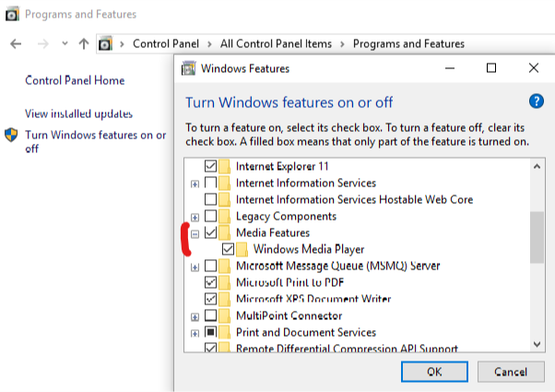Expand the Internet Information Services node
Viewport: 555px width, 392px height.
click(195, 184)
